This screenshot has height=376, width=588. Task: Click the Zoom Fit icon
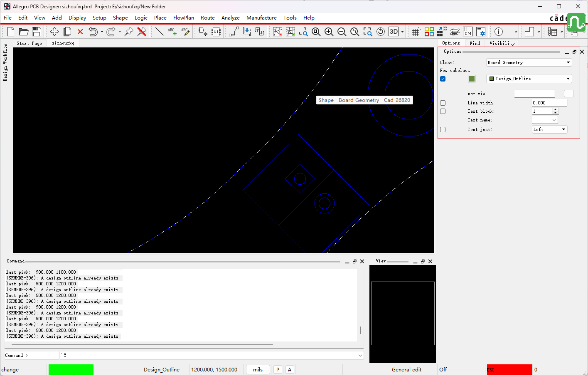point(316,32)
